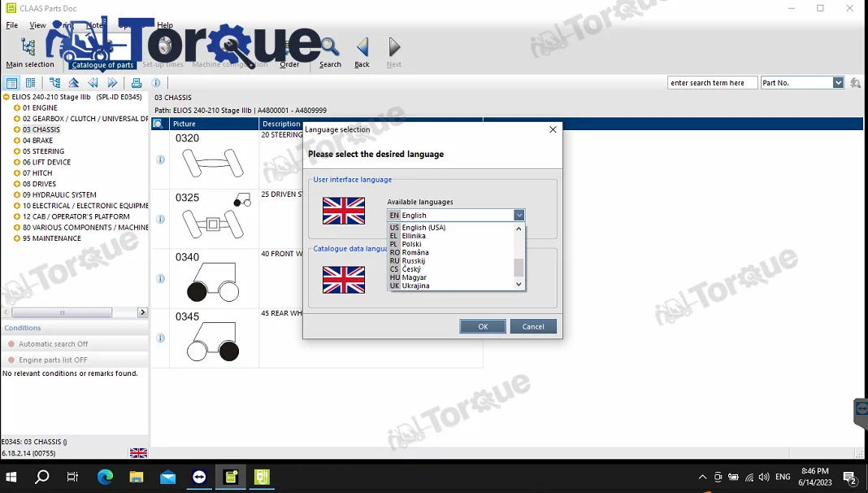Open File Explorer from the taskbar
Screen dimensions: 868x493
click(137, 477)
